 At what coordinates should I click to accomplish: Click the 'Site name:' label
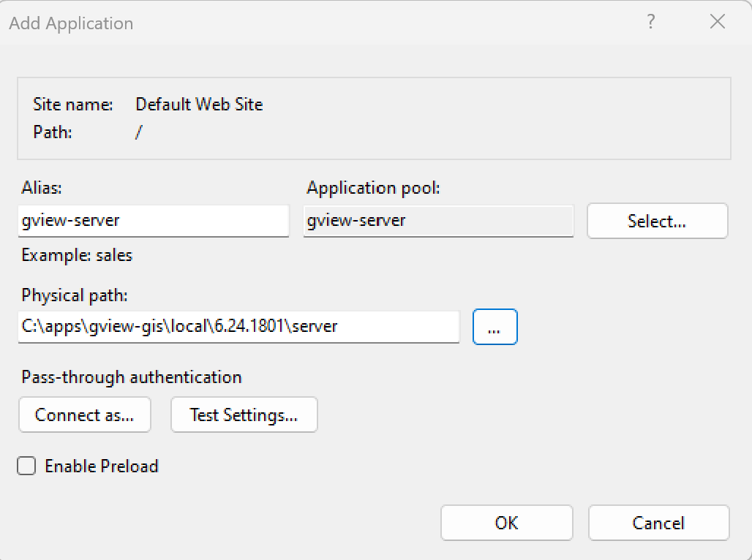[x=73, y=105]
